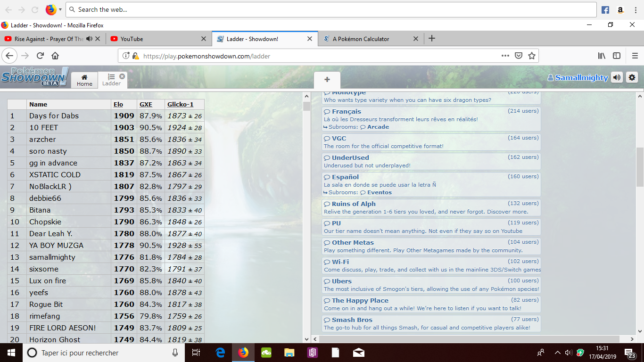The image size is (644, 362).
Task: Open the Eventos subroom link
Action: coord(376,192)
